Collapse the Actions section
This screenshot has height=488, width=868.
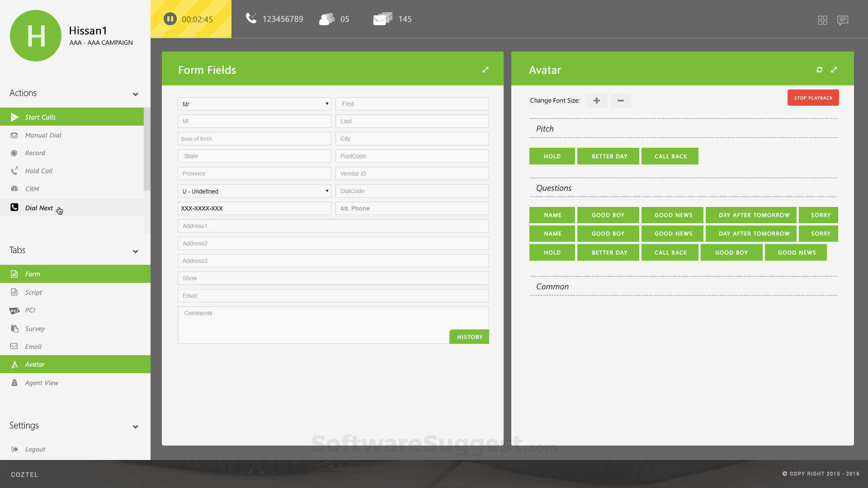[135, 94]
